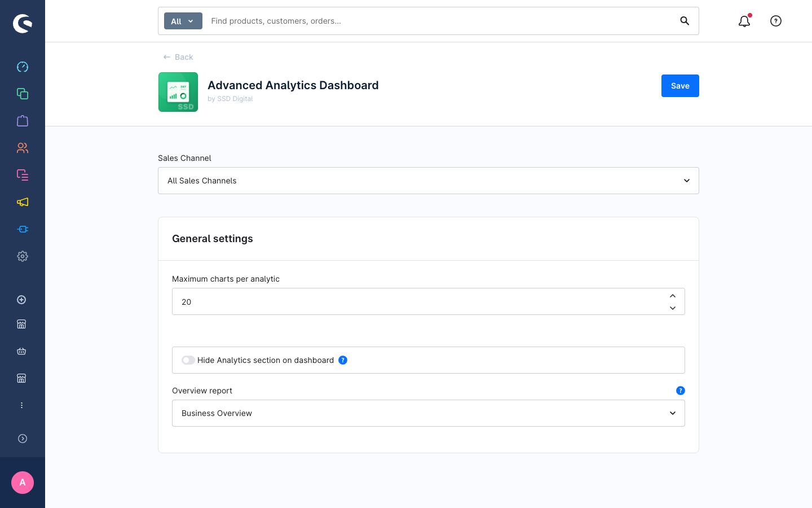Screen dimensions: 812x508
Task: Focus the Find products, customers, orders search field
Action: (440, 21)
